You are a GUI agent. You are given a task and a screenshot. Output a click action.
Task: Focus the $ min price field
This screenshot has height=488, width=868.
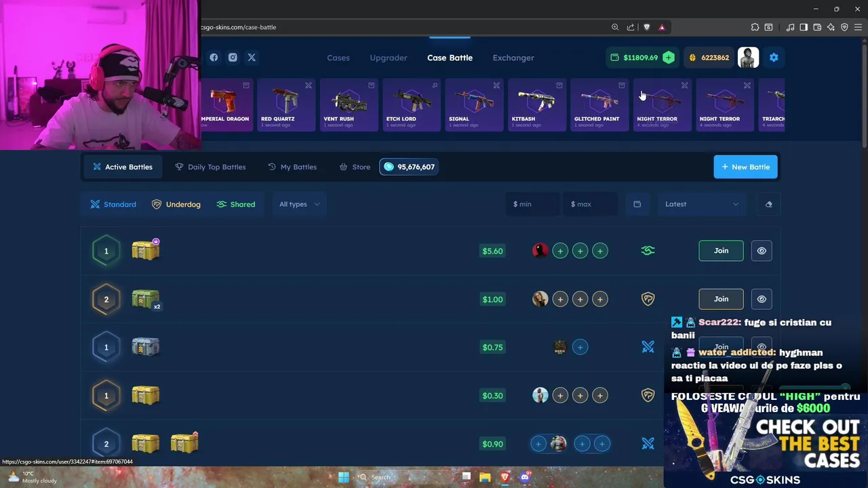[533, 204]
